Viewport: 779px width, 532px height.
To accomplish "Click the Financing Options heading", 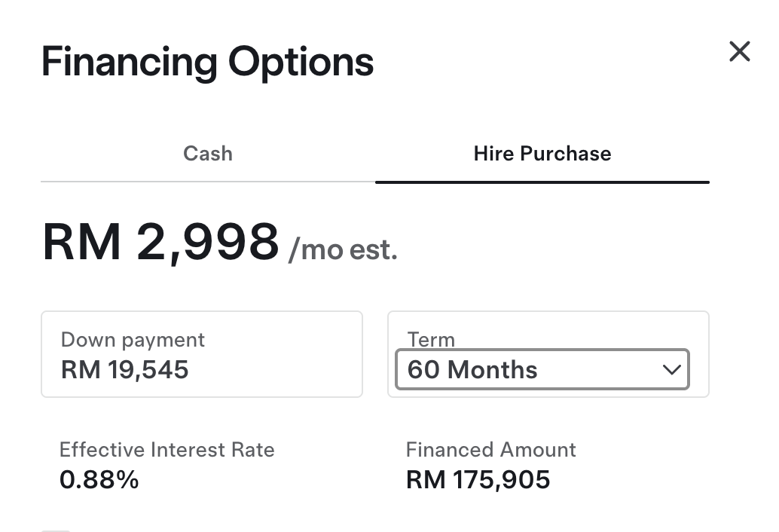I will pyautogui.click(x=207, y=62).
